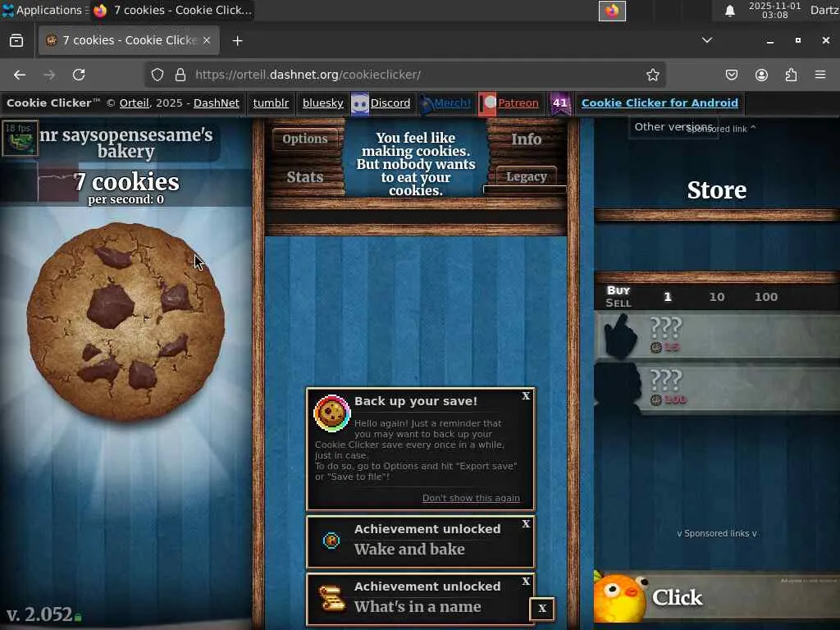The height and width of the screenshot is (630, 840).
Task: Click the notification bell icon
Action: coord(729,11)
